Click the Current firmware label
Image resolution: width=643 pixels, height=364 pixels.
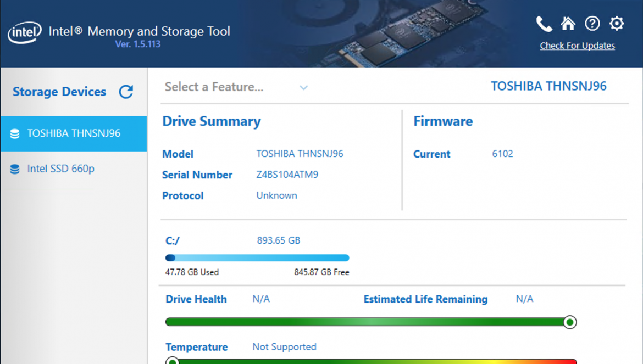pos(431,154)
